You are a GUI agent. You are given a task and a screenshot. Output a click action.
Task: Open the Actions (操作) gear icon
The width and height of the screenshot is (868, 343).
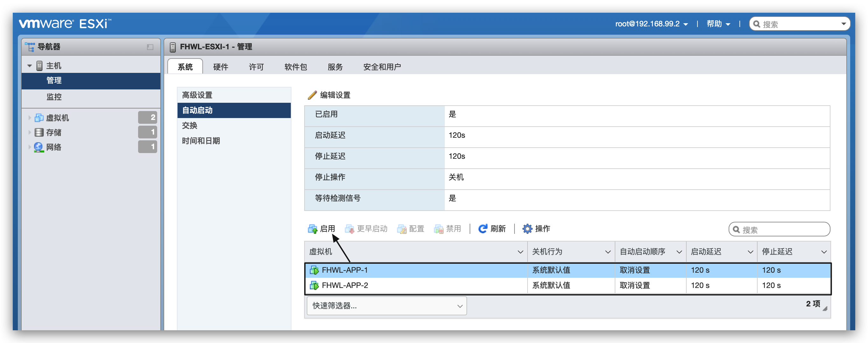pyautogui.click(x=527, y=229)
